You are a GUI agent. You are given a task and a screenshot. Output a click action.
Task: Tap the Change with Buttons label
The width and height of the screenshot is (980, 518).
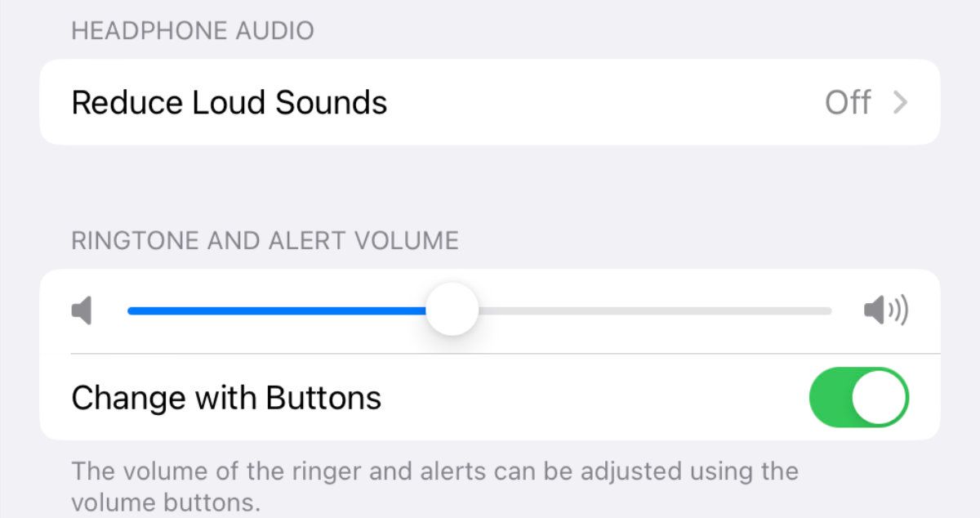coord(226,398)
